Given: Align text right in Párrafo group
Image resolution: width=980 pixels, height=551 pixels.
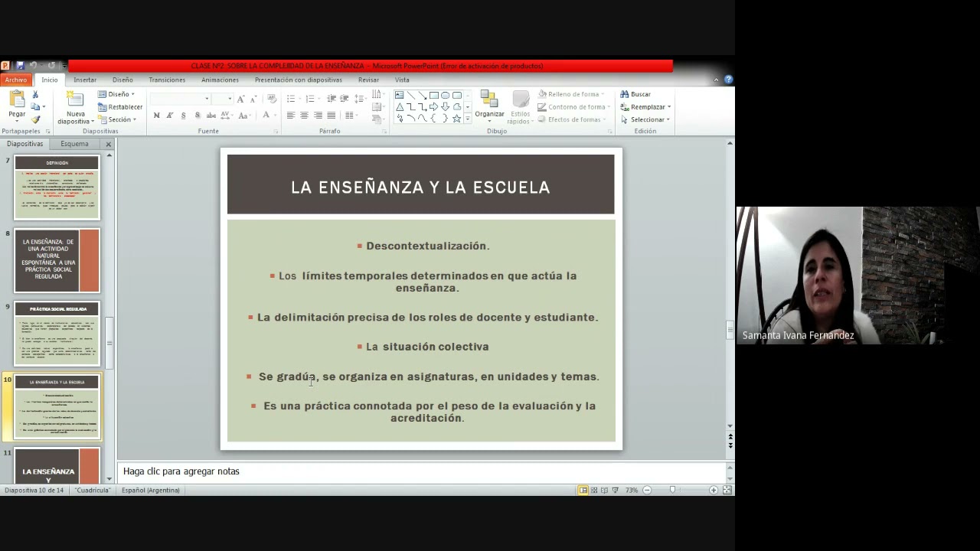Looking at the screenshot, I should click(318, 116).
